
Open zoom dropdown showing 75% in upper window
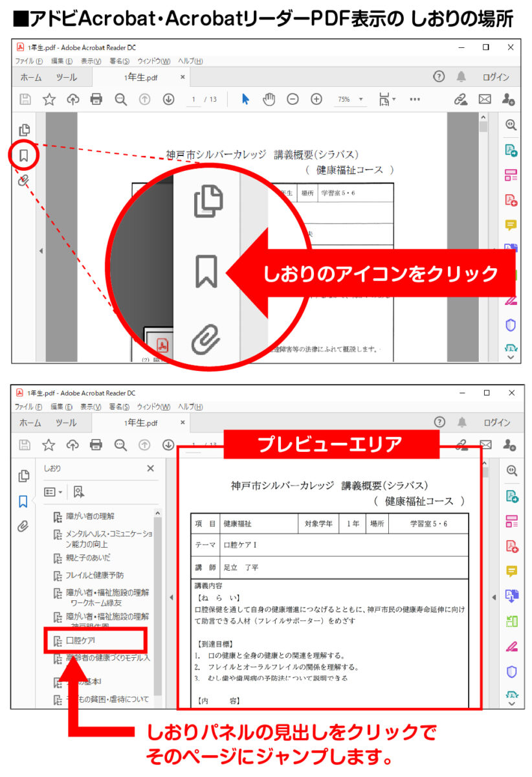click(350, 100)
